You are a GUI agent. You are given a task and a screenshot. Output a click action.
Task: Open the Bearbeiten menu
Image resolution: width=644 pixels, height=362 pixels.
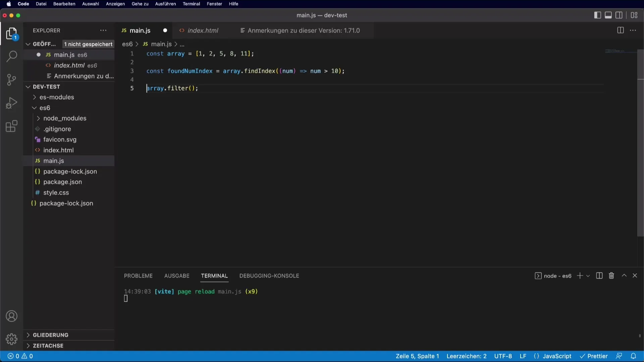pyautogui.click(x=64, y=4)
